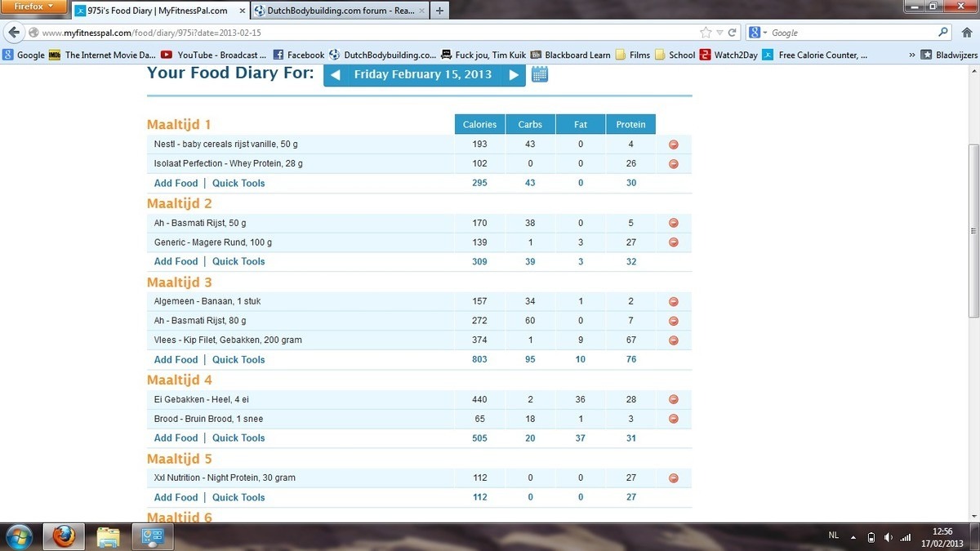
Task: Go to next day with right arrow
Action: (513, 74)
